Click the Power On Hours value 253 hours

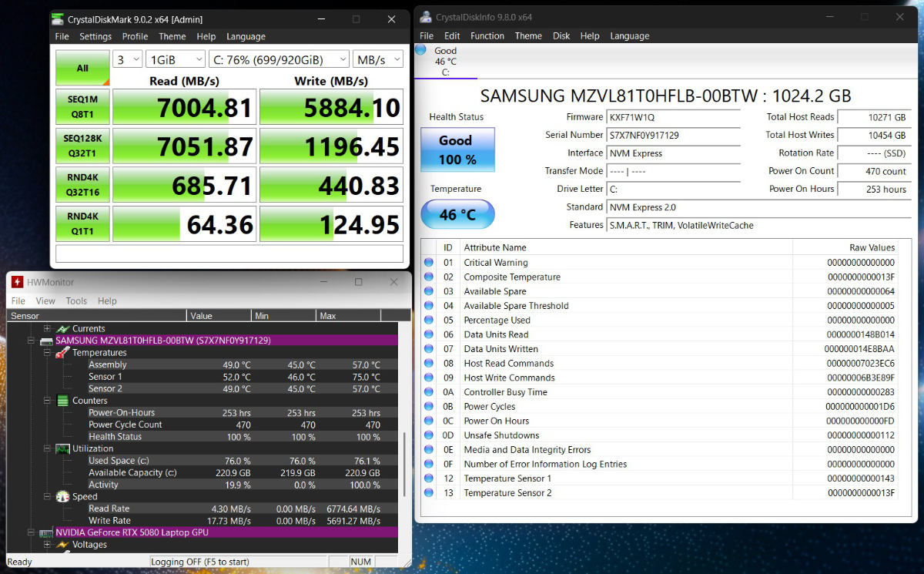click(873, 190)
